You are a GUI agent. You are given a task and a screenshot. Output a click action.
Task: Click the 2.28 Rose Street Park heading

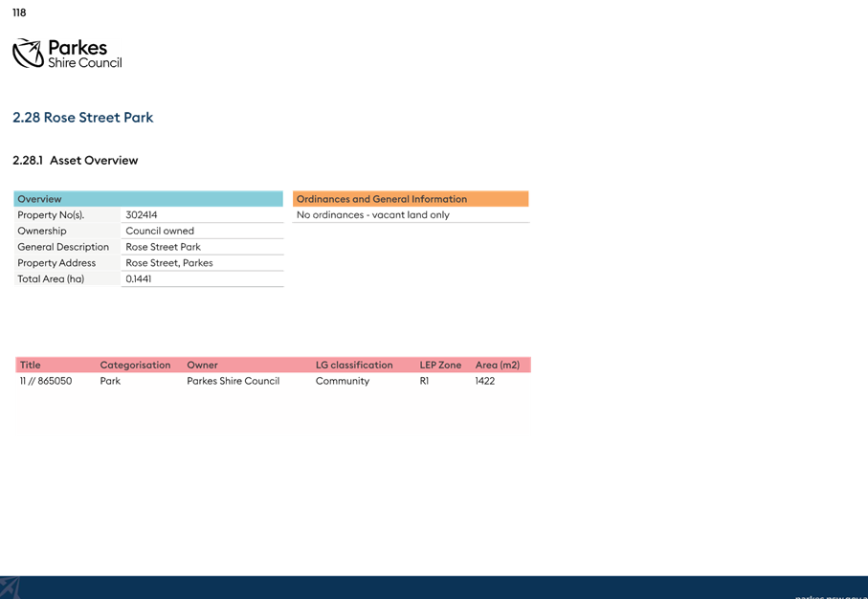[83, 118]
